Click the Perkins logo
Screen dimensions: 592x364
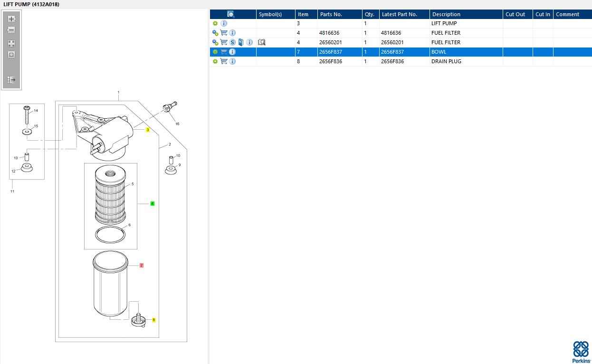[x=581, y=352]
